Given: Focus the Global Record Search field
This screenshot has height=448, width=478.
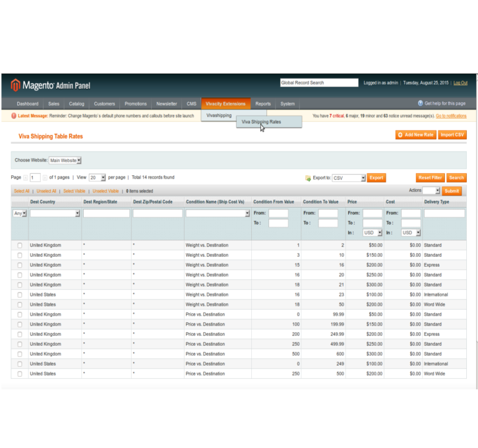Looking at the screenshot, I should (x=319, y=82).
